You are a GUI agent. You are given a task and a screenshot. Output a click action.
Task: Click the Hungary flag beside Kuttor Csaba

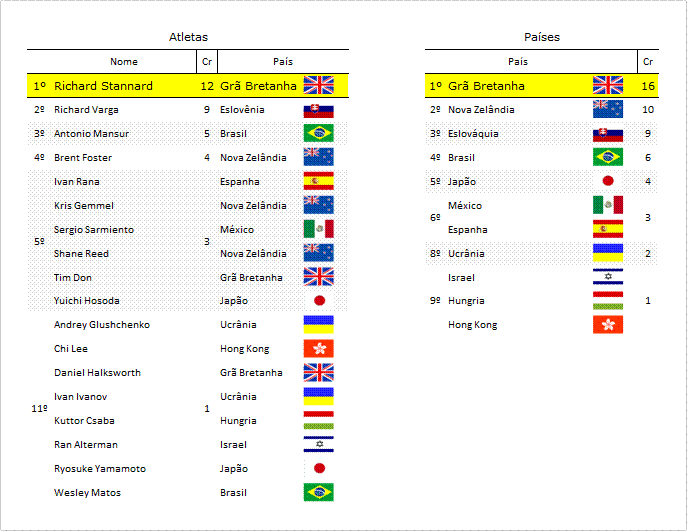click(x=319, y=420)
